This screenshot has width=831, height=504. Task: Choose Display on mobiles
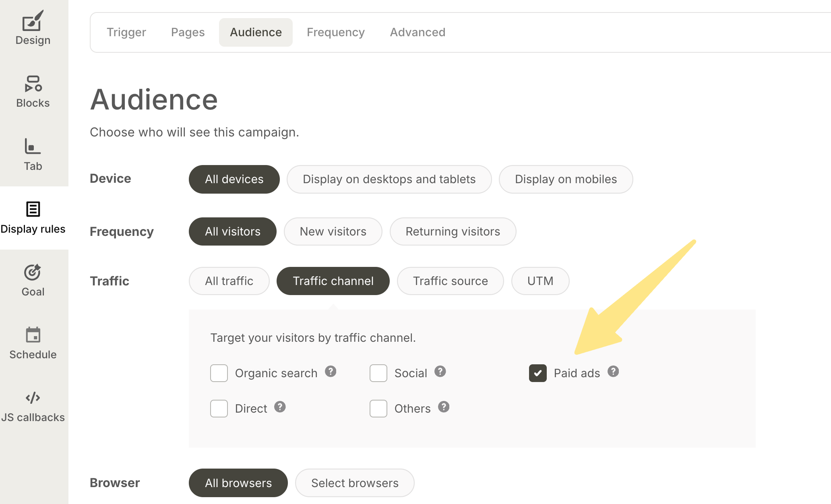click(x=566, y=179)
